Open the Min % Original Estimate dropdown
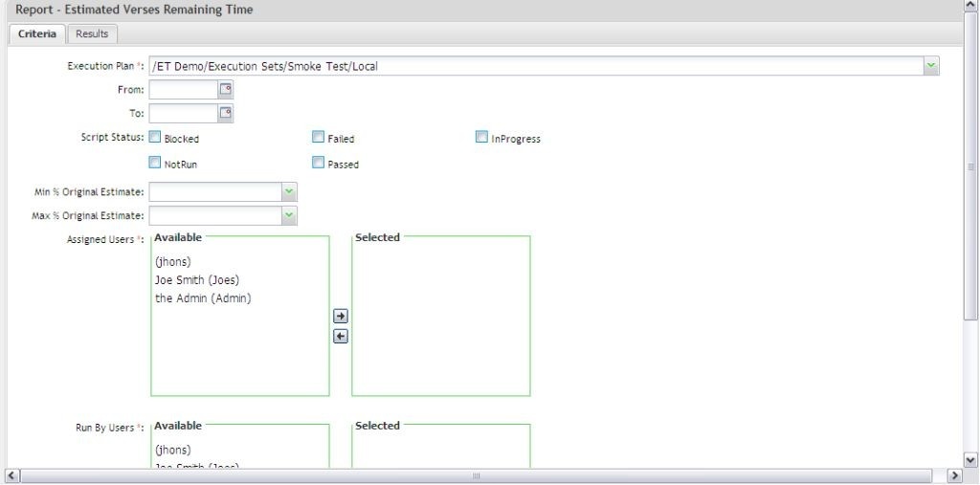 289,192
